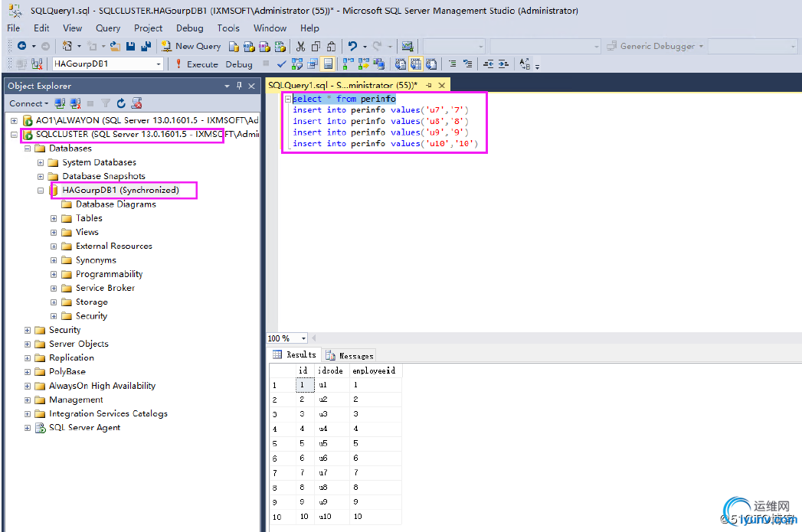Select the SQL Server Agent node
Viewport: 802px width, 532px height.
[x=84, y=428]
